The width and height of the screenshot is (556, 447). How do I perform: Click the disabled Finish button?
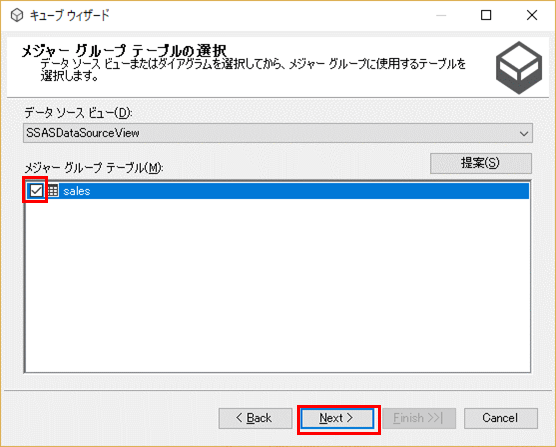pyautogui.click(x=419, y=418)
